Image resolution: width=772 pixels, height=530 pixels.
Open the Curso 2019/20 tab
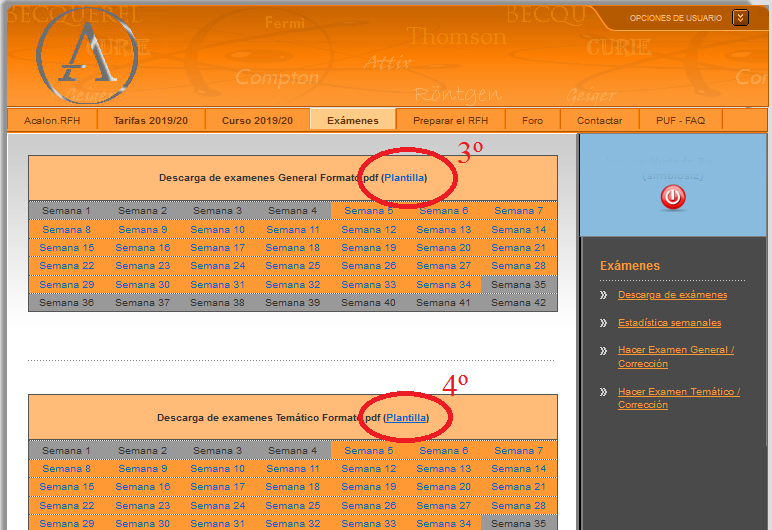pos(257,120)
